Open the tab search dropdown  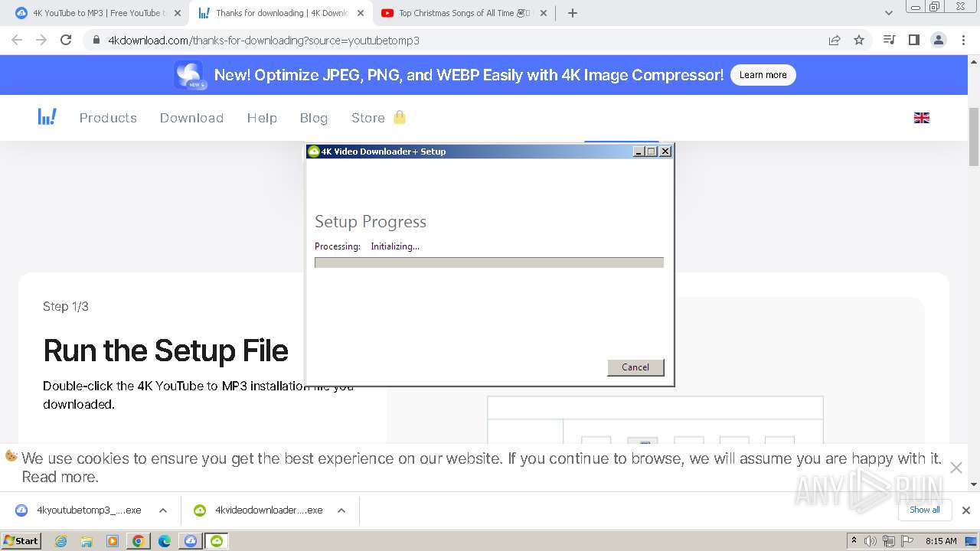click(x=889, y=13)
